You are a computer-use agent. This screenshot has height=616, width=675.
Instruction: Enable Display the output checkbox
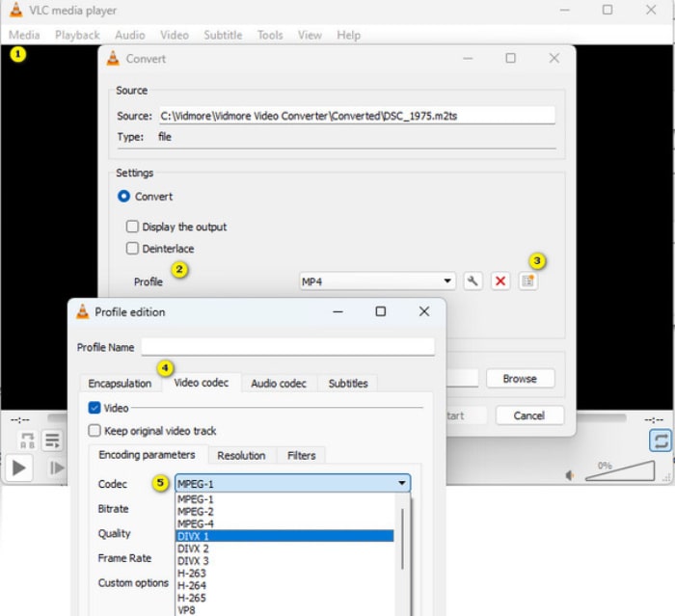pos(132,227)
